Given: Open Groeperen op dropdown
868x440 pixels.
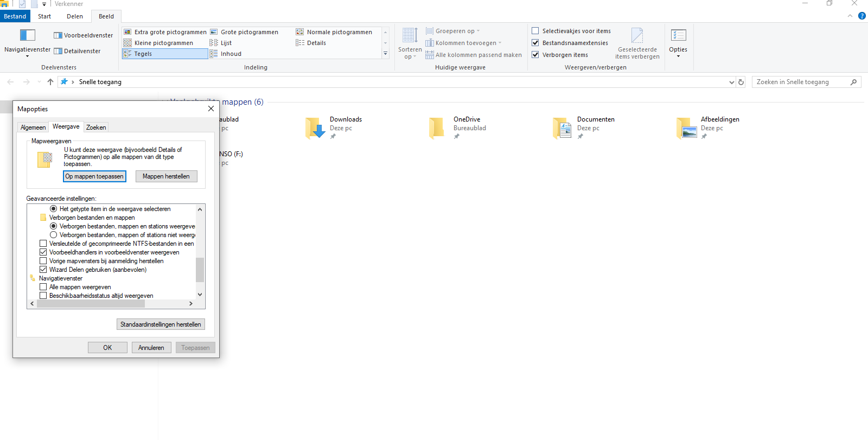Looking at the screenshot, I should coord(453,31).
